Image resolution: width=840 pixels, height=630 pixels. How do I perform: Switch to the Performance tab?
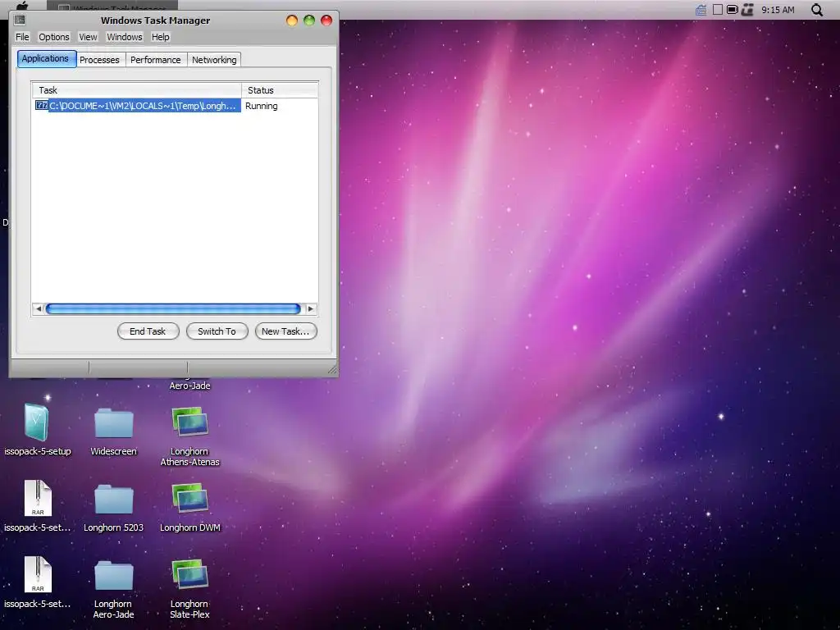click(x=155, y=59)
